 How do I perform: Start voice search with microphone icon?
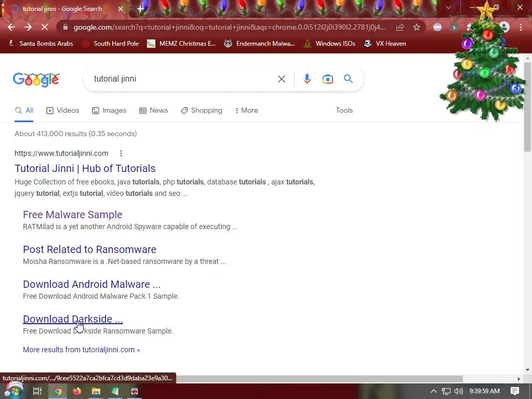pos(307,79)
